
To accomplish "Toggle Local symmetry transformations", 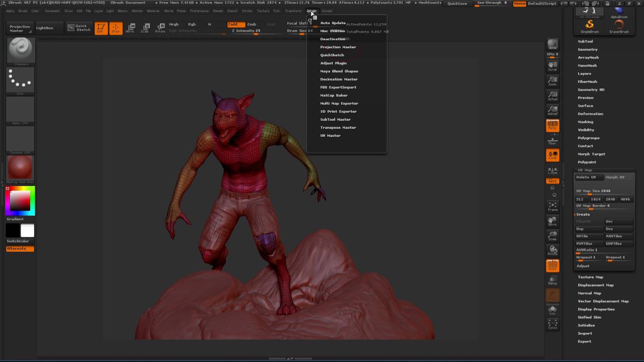I will click(x=552, y=155).
